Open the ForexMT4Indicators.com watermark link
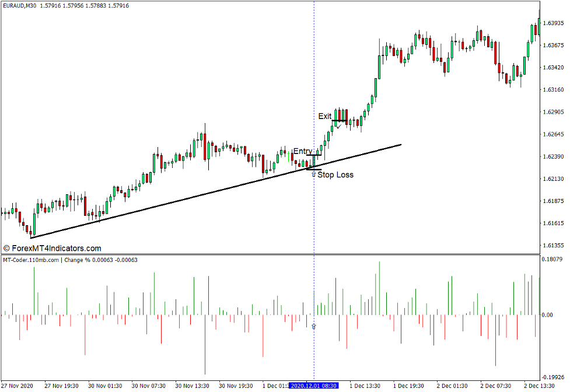This screenshot has width=570, height=392. tap(52, 246)
